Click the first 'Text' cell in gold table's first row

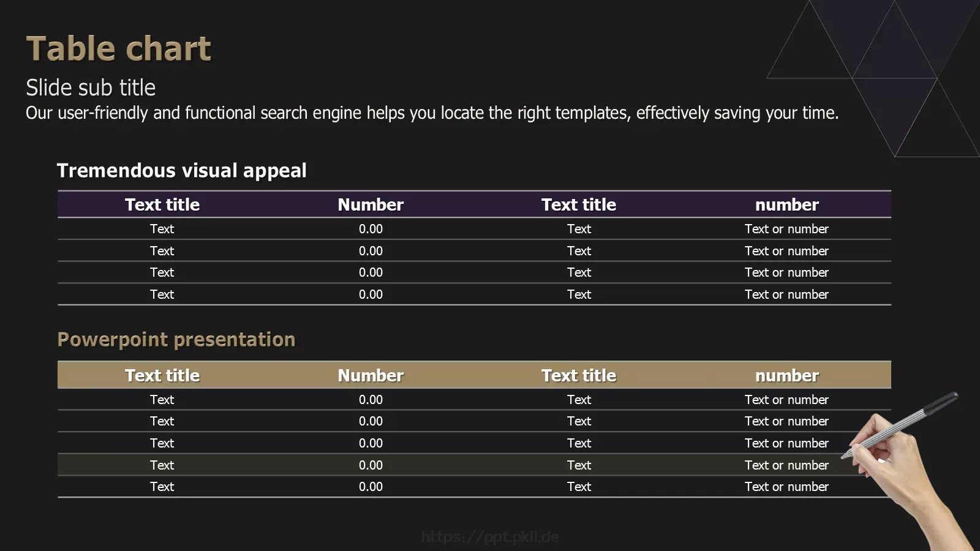pyautogui.click(x=162, y=400)
